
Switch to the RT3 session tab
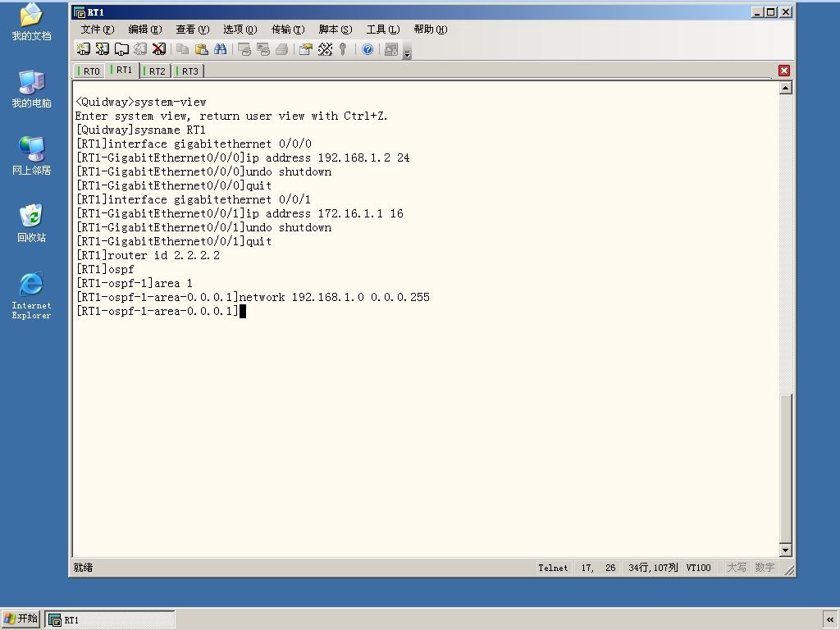189,71
